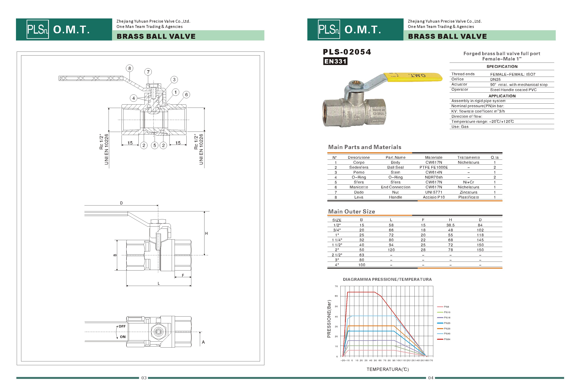
Task: Click the 'TEMPERATURA(℃)' axis label
Action: pos(388,369)
